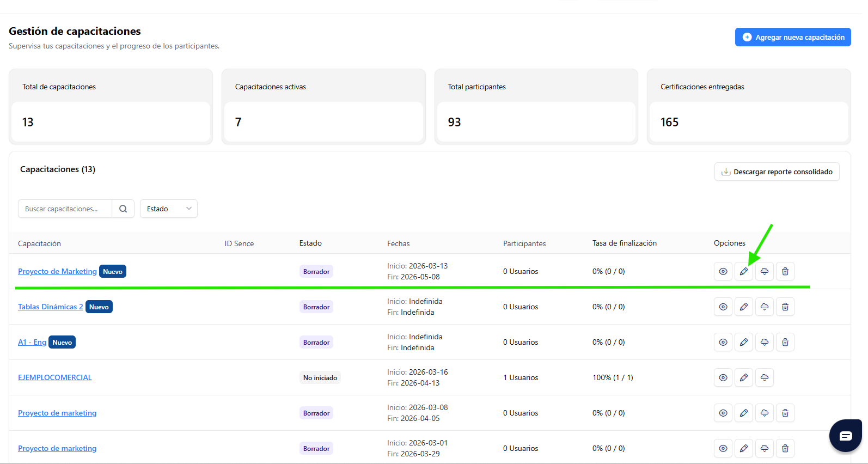
Task: Click the cloud download icon for EJEMPLOCOMERCIAL
Action: click(x=765, y=377)
